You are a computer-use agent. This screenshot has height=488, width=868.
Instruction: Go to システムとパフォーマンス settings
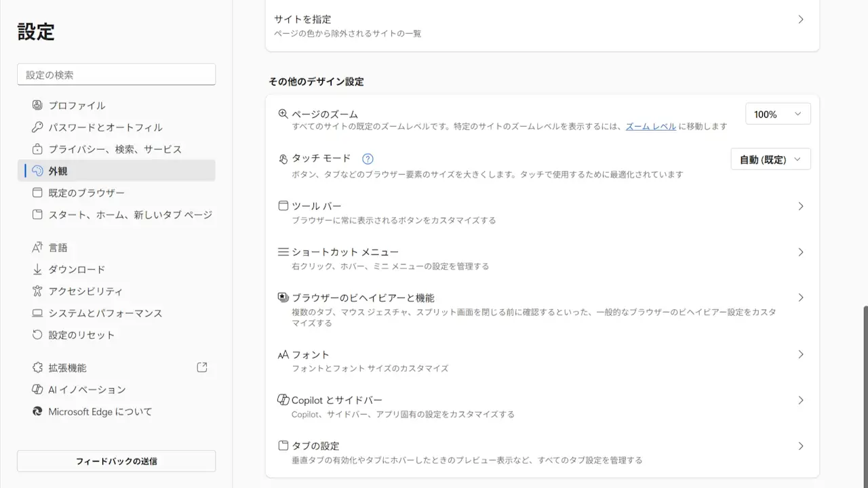click(x=105, y=313)
